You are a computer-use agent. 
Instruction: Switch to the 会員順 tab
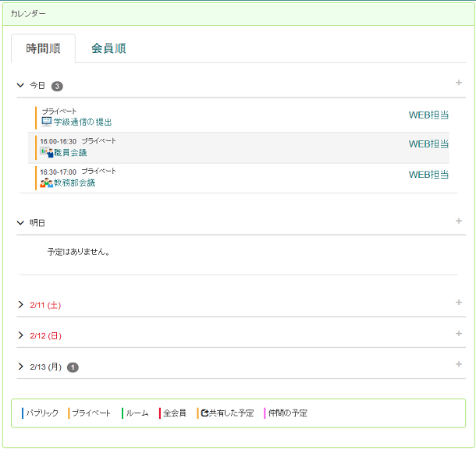(x=108, y=48)
